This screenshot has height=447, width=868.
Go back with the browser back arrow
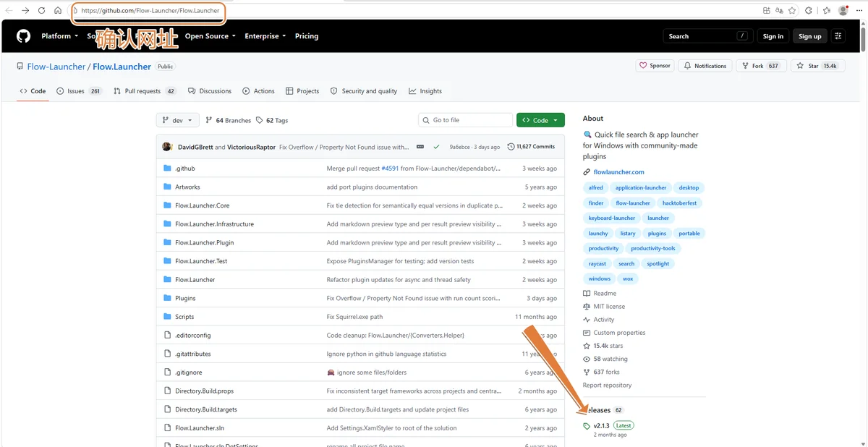(9, 11)
